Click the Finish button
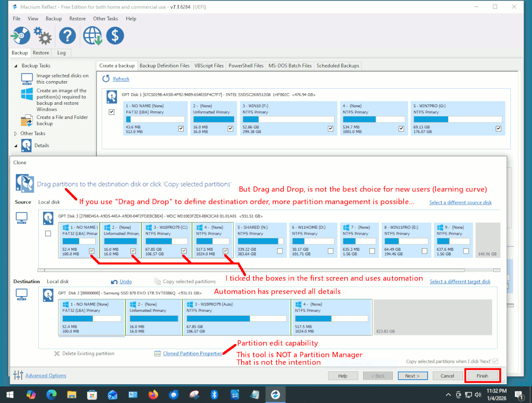Screen dimensions: 532x403 (x=482, y=376)
